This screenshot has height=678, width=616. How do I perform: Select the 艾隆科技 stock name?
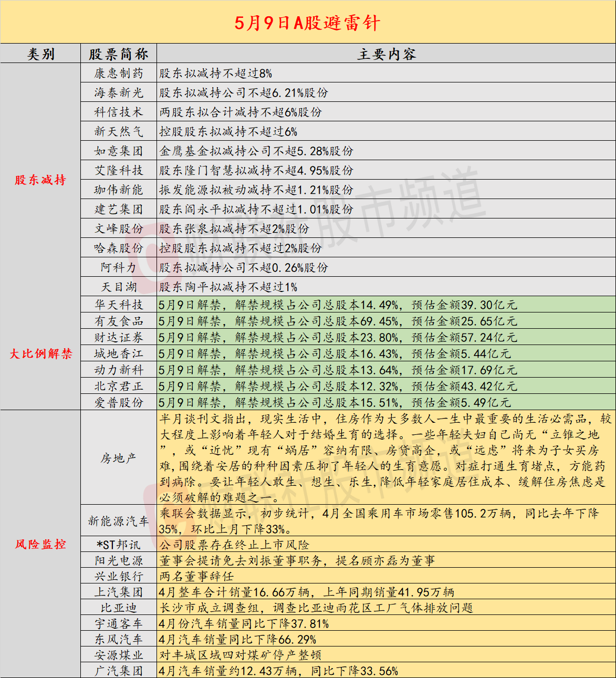tap(119, 170)
